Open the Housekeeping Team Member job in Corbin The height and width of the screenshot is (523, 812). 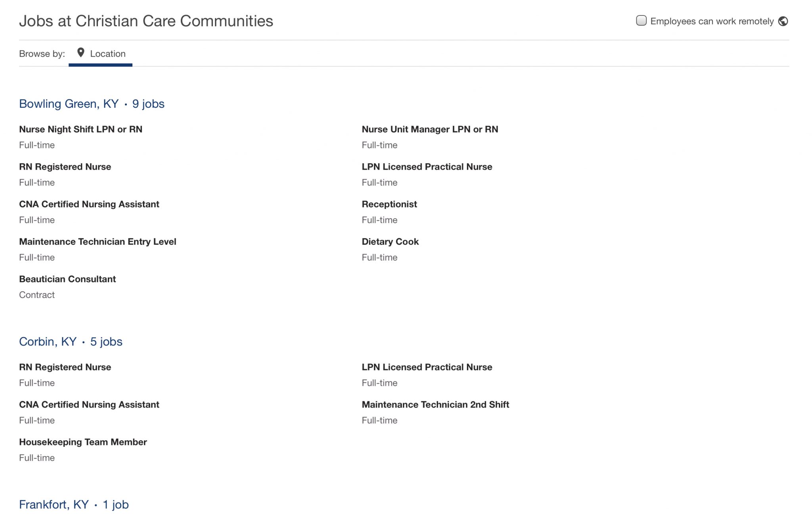pyautogui.click(x=83, y=442)
